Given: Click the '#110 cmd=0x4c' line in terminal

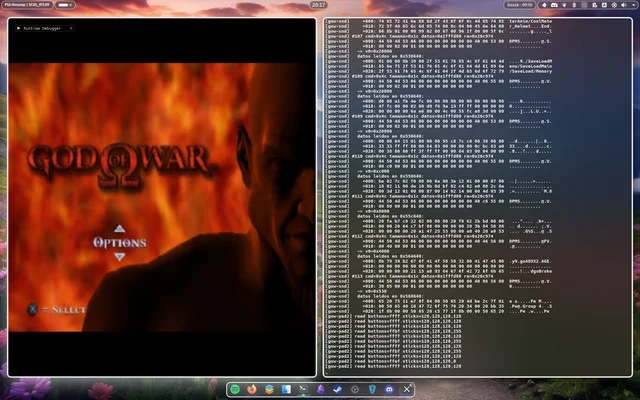Looking at the screenshot, I should click(422, 156).
